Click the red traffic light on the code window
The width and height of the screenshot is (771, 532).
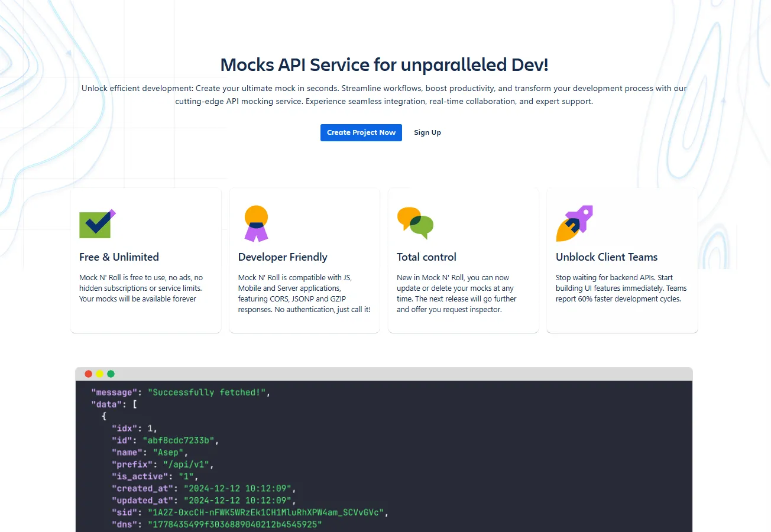point(88,374)
